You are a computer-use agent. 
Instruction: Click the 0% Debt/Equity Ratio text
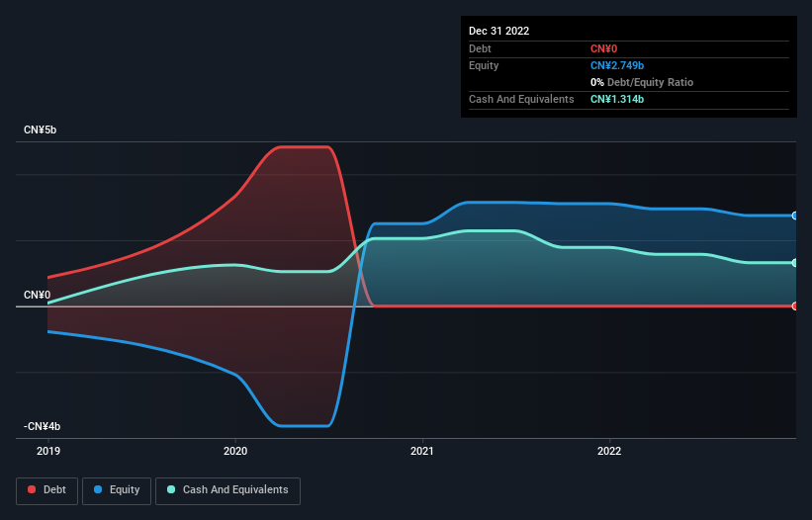(x=642, y=82)
